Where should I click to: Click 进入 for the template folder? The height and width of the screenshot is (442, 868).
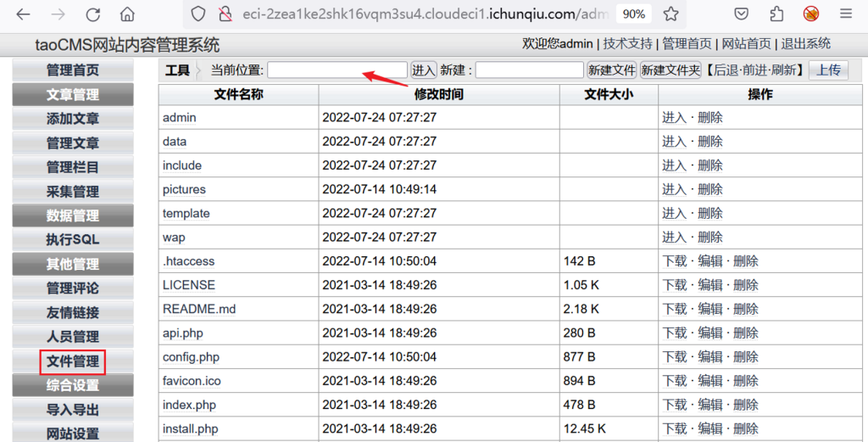coord(674,213)
